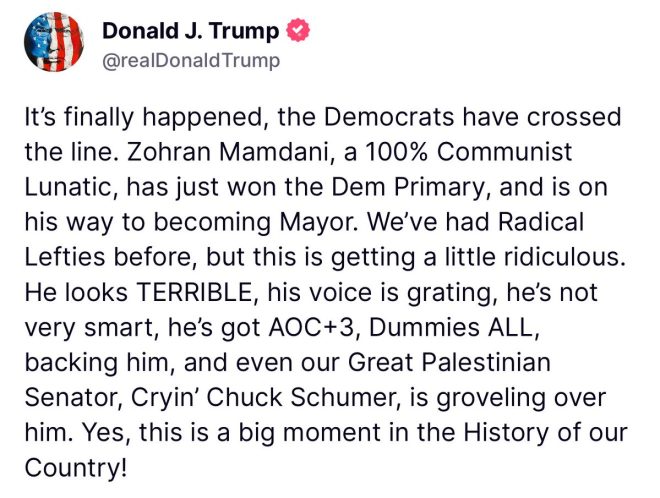This screenshot has height=498, width=660.
Task: Click the words "Dummies ALL"
Action: pyautogui.click(x=451, y=328)
